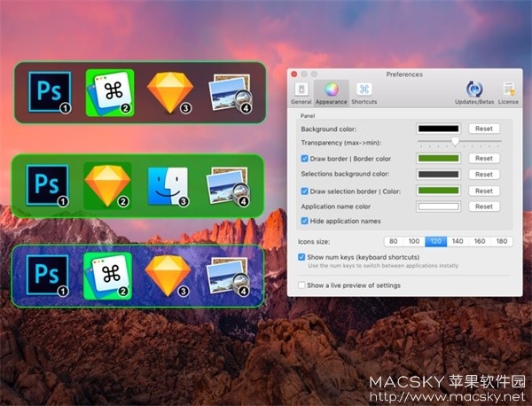The width and height of the screenshot is (532, 406).
Task: Open the Shortcuts preferences tab
Action: [364, 93]
